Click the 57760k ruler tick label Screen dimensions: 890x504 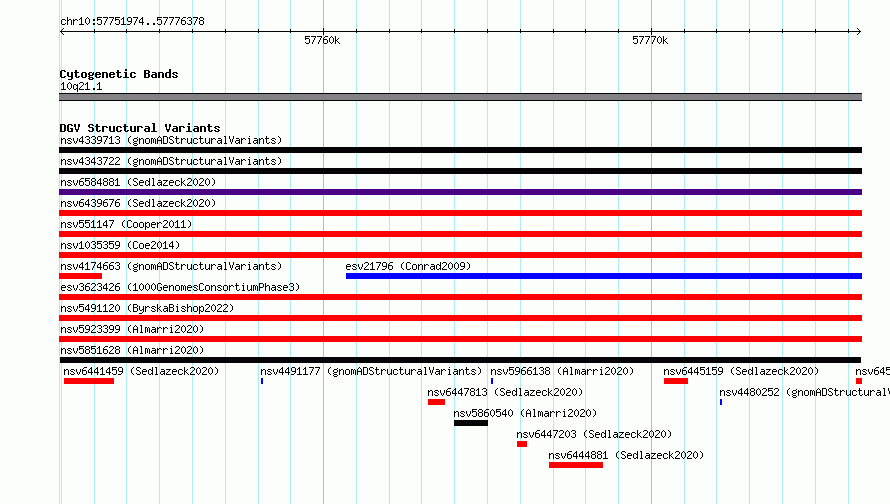[x=322, y=40]
